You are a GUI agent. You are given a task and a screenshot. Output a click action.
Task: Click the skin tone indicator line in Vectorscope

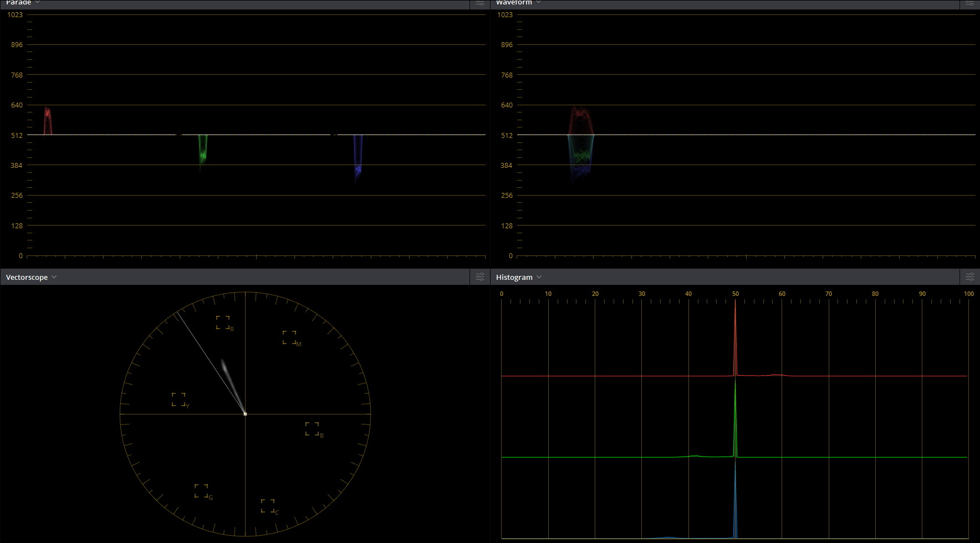point(211,363)
